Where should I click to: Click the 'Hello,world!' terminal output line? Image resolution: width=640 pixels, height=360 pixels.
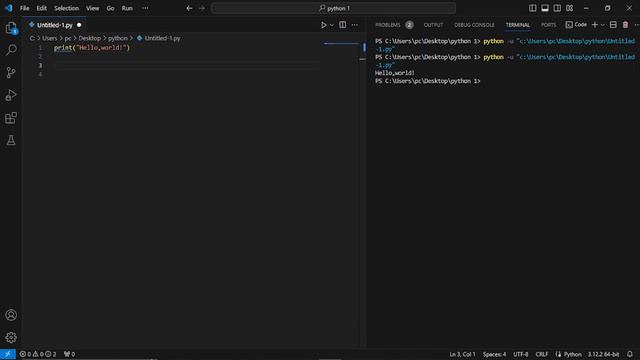pyautogui.click(x=395, y=73)
